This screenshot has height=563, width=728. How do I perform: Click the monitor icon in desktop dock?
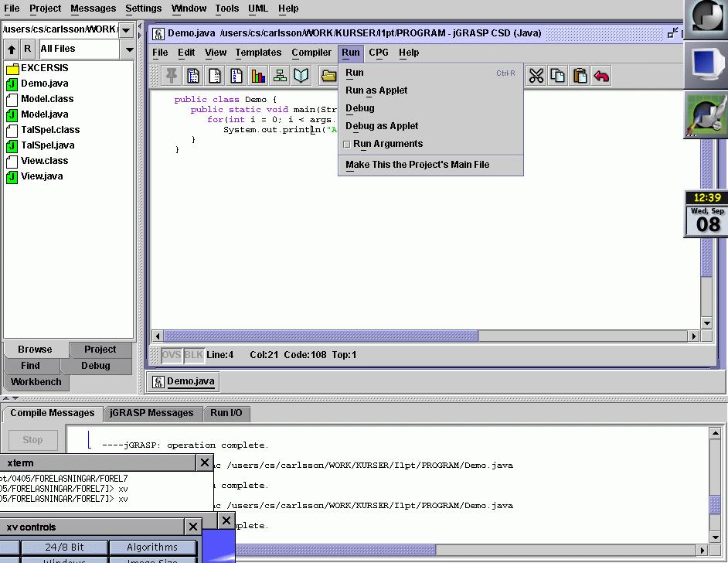click(x=706, y=65)
